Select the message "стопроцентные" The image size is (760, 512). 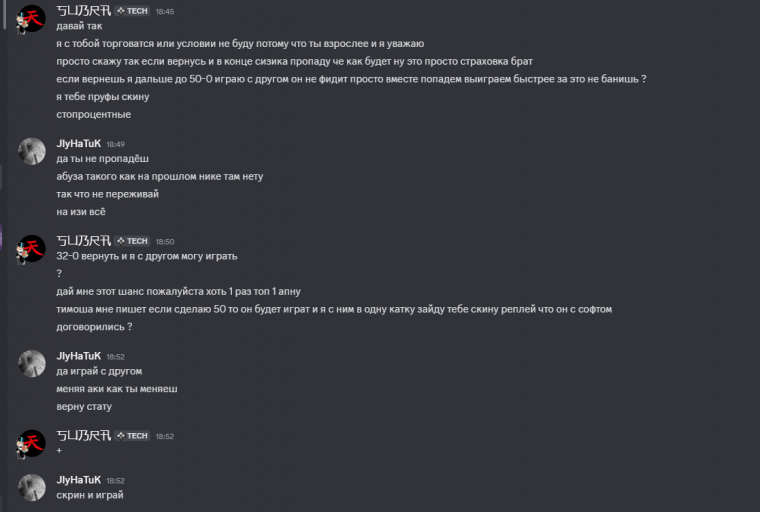coord(94,114)
